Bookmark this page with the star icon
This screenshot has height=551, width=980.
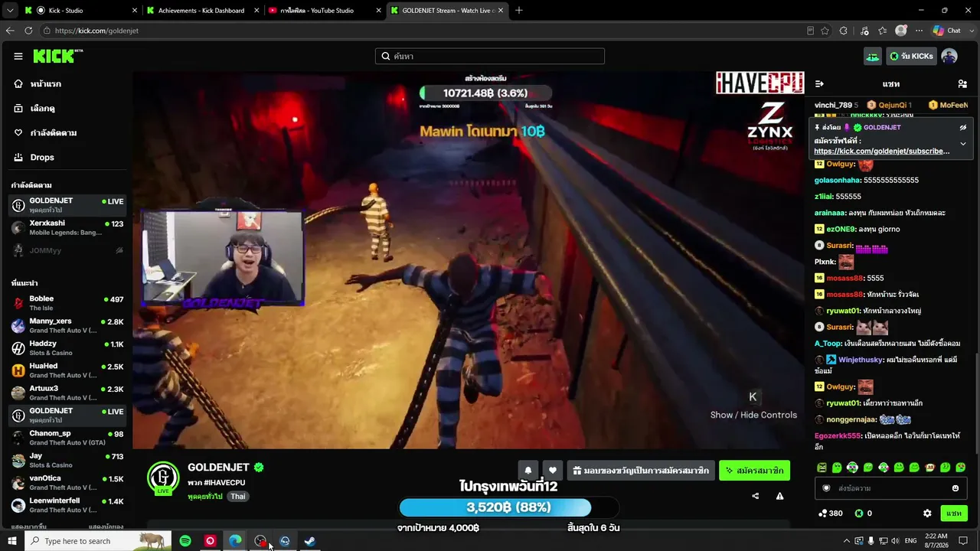tap(825, 31)
